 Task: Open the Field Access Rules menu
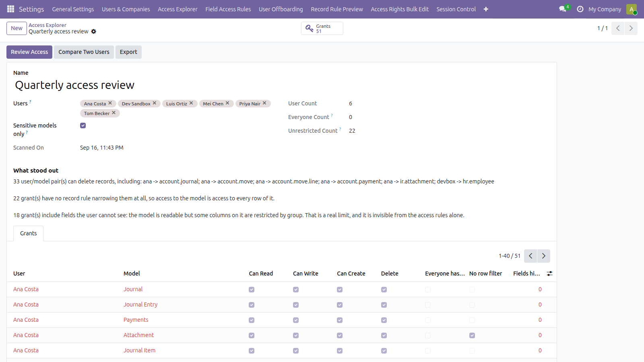click(x=228, y=9)
